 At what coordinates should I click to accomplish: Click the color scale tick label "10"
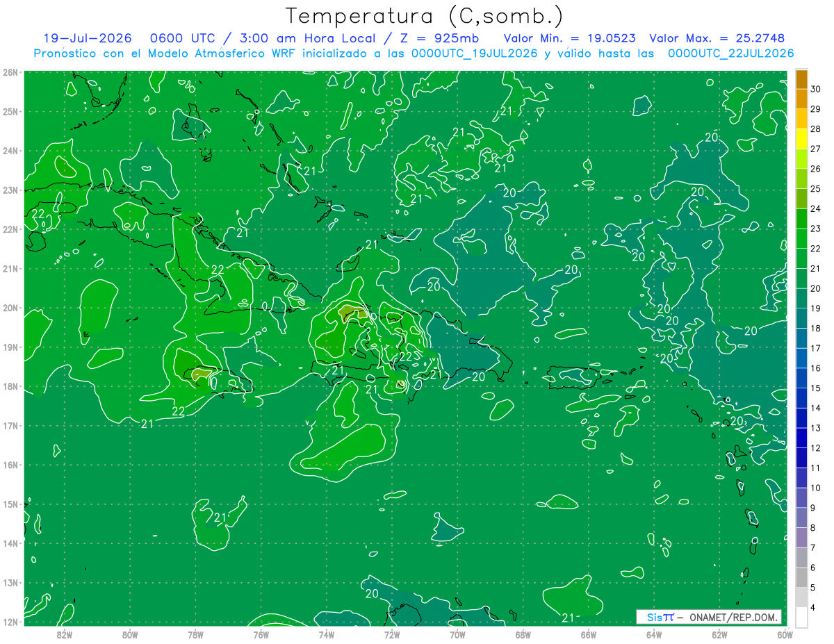(x=816, y=488)
